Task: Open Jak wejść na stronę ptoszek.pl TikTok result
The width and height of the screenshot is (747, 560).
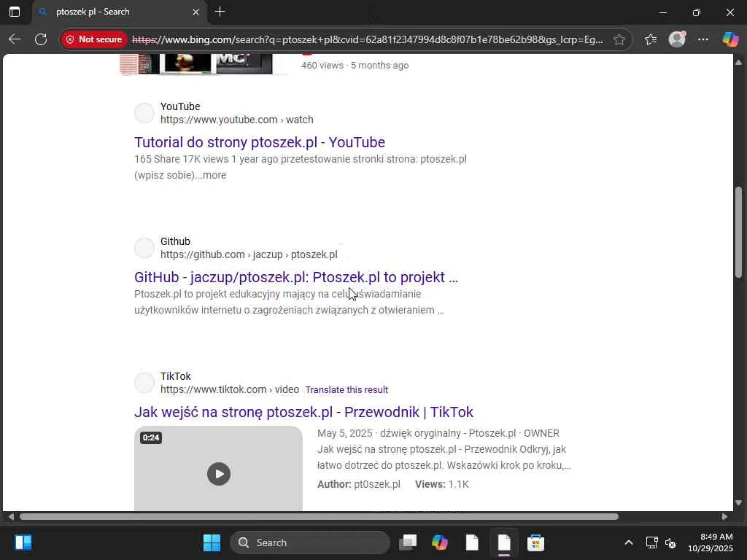Action: [303, 412]
